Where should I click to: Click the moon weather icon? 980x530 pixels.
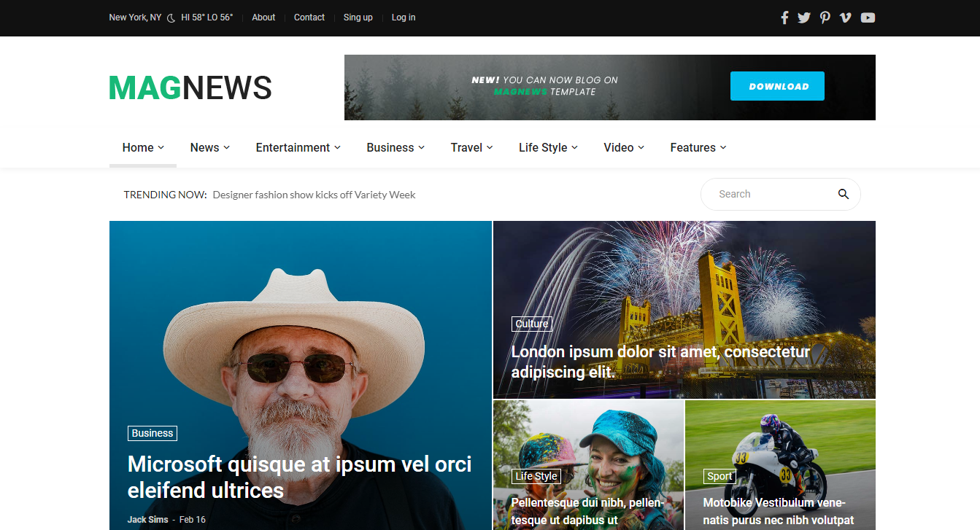(171, 17)
